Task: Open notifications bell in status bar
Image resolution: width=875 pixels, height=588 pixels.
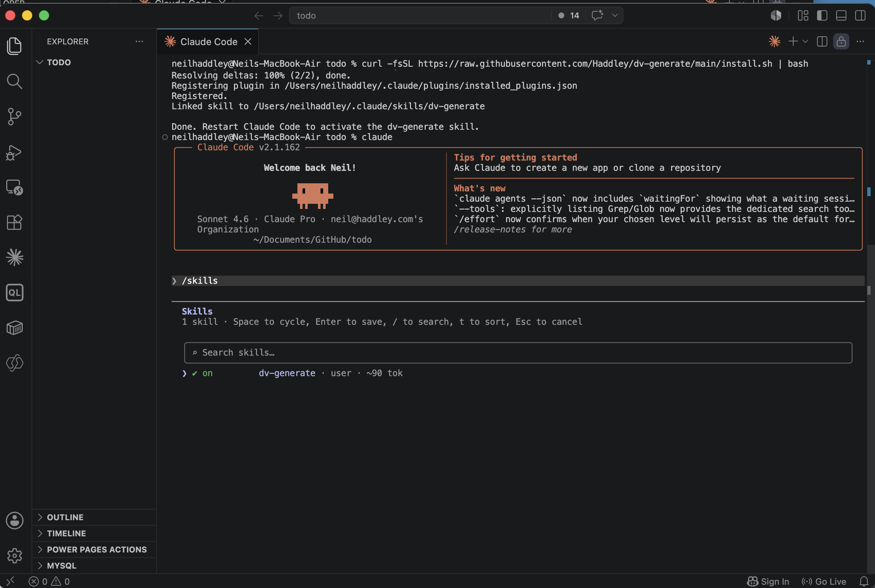Action: (x=864, y=581)
